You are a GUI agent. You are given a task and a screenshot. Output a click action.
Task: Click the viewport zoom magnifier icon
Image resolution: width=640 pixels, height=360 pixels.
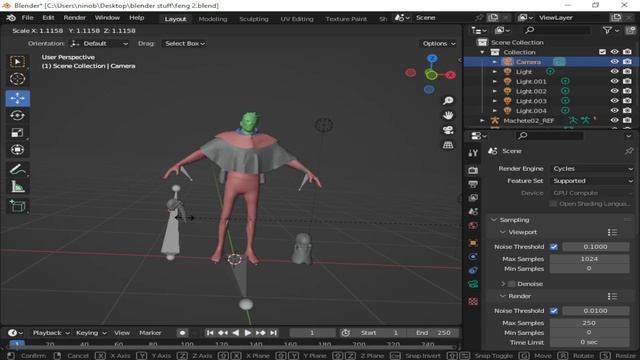point(448,100)
